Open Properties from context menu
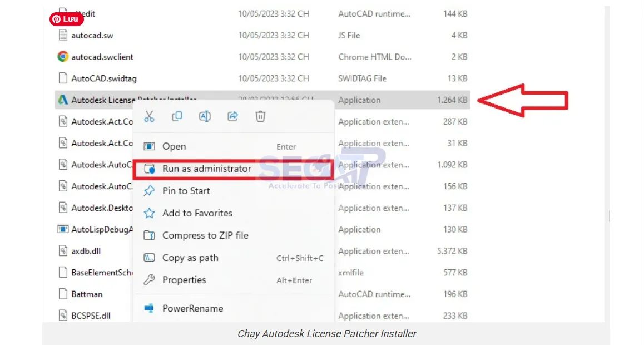The height and width of the screenshot is (345, 644). pyautogui.click(x=234, y=280)
